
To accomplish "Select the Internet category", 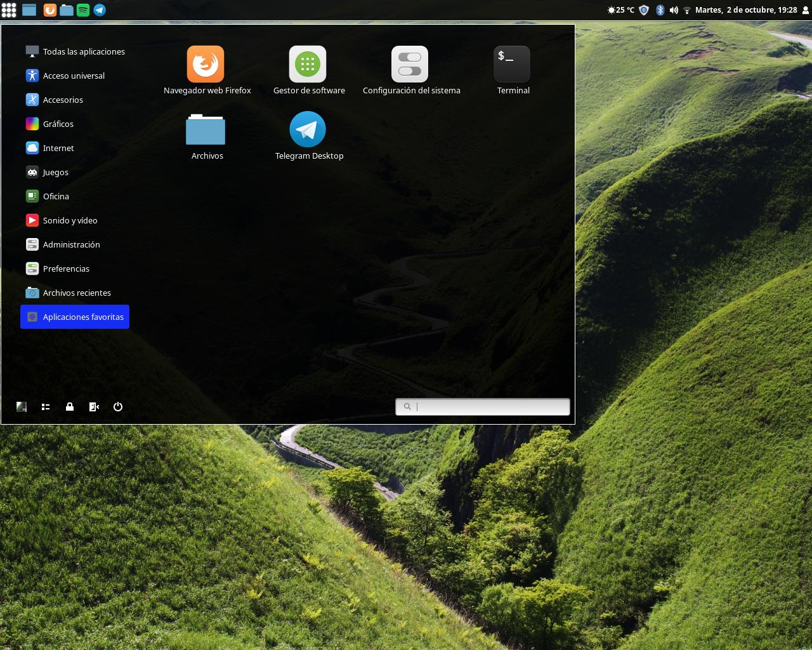I will pos(75,148).
